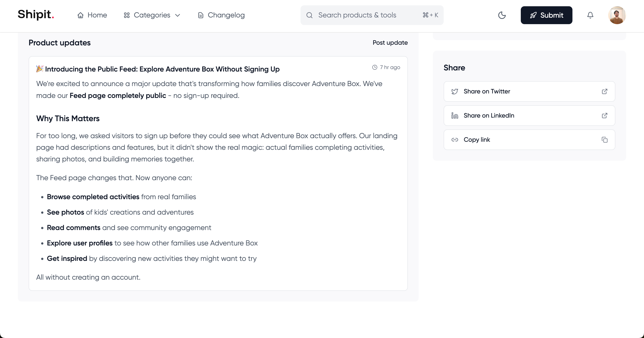Click the clock icon next to 7 hr ago
The height and width of the screenshot is (338, 644).
[x=375, y=67]
